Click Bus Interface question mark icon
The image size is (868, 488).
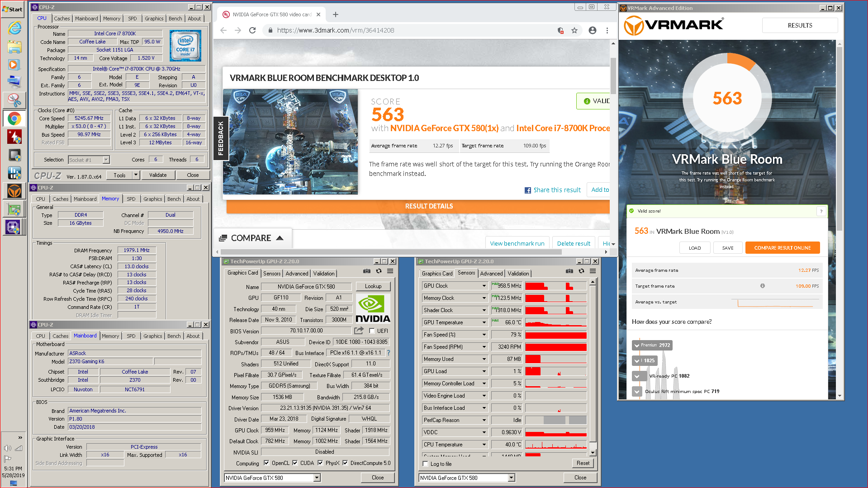coord(388,353)
